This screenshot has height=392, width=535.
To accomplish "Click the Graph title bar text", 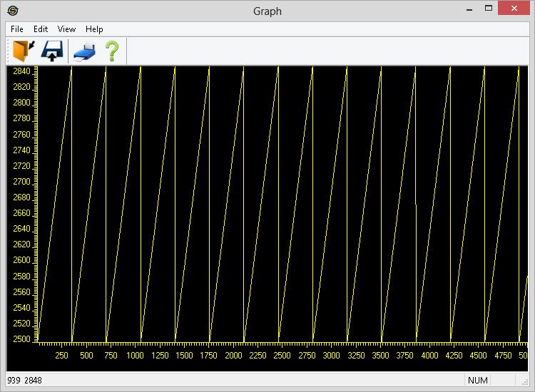I will pyautogui.click(x=267, y=11).
